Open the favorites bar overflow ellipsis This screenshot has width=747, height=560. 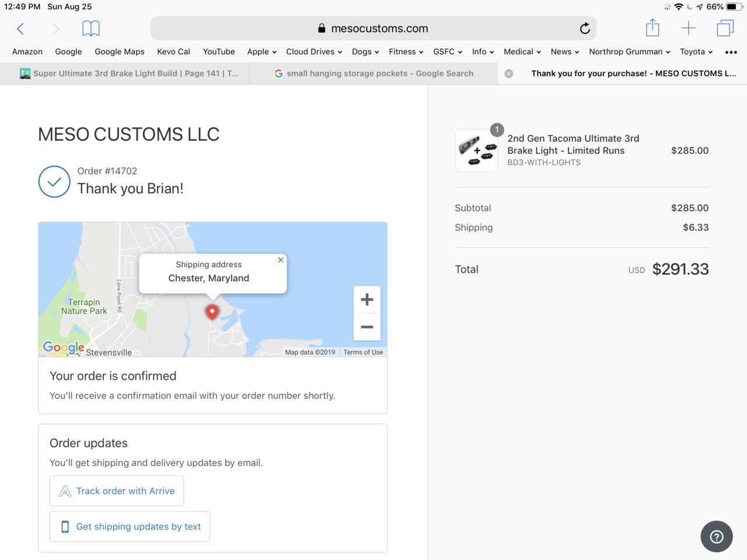(731, 52)
